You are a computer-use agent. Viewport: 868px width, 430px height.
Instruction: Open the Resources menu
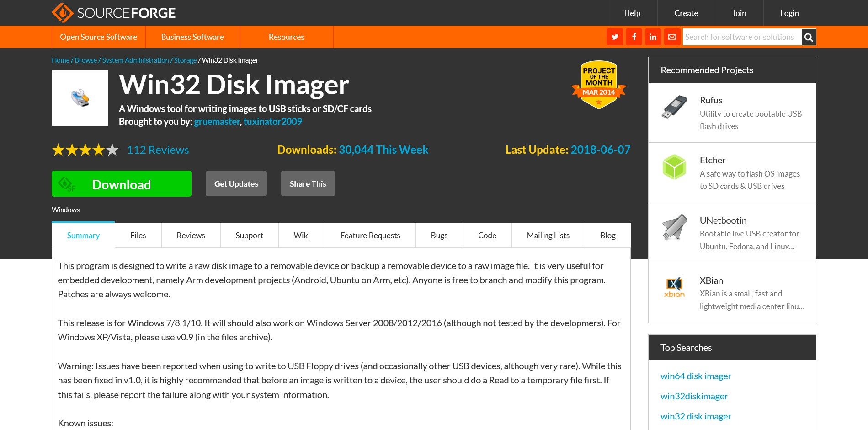tap(286, 37)
